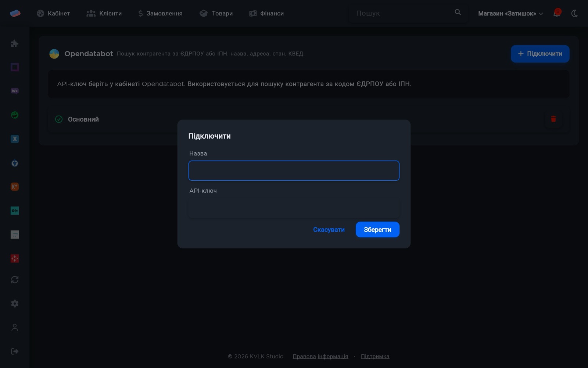Screen dimensions: 588x368
Task: Click the search magnifier icon
Action: [458, 13]
